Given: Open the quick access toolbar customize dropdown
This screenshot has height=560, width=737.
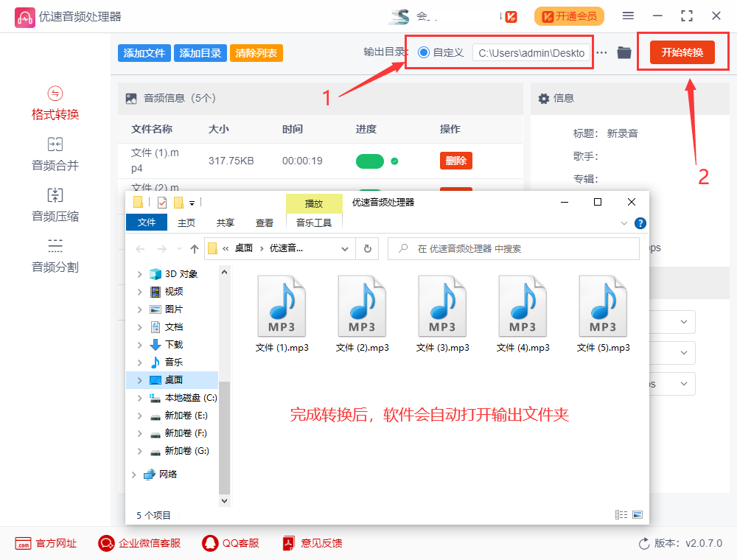Looking at the screenshot, I should pyautogui.click(x=192, y=203).
